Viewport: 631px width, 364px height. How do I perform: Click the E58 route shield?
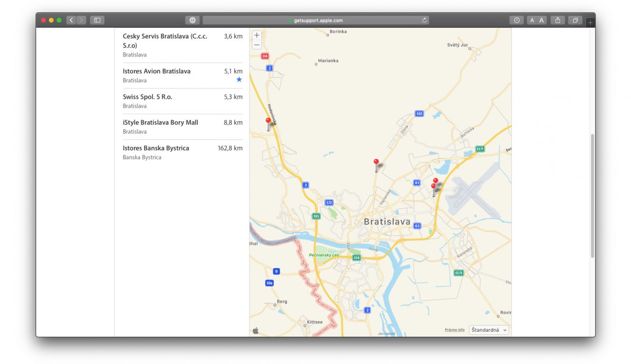(x=356, y=258)
